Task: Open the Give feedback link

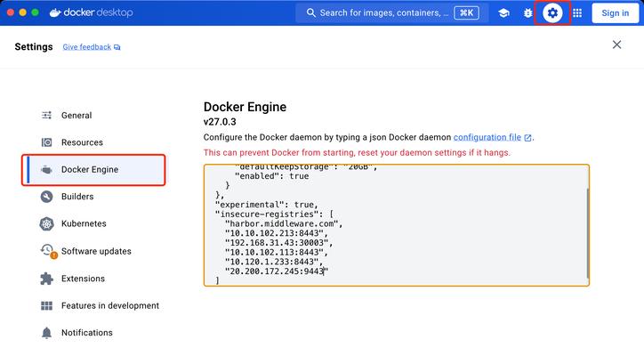Action: click(86, 47)
